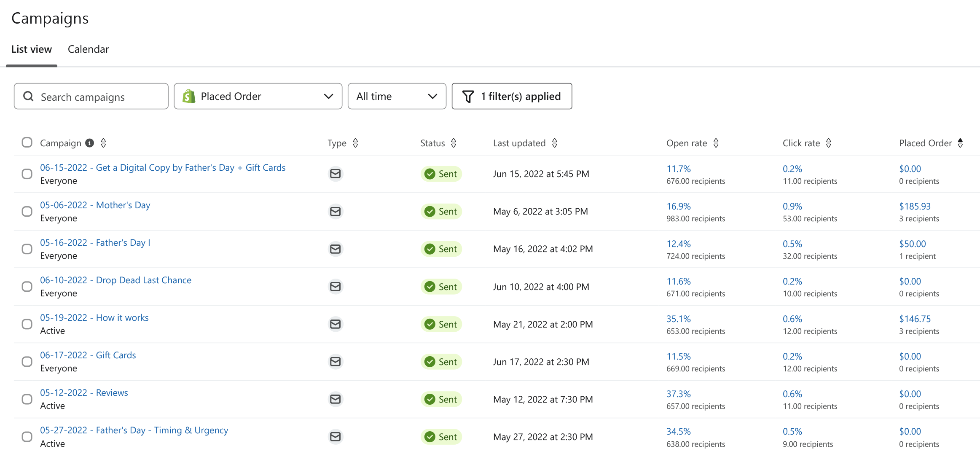Click the search magnifier icon

point(28,96)
